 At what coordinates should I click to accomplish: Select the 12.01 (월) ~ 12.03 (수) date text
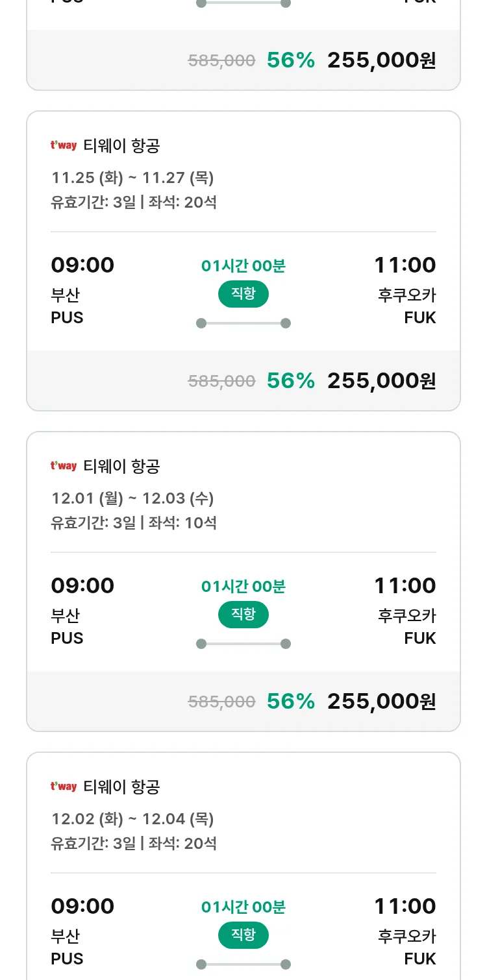132,498
